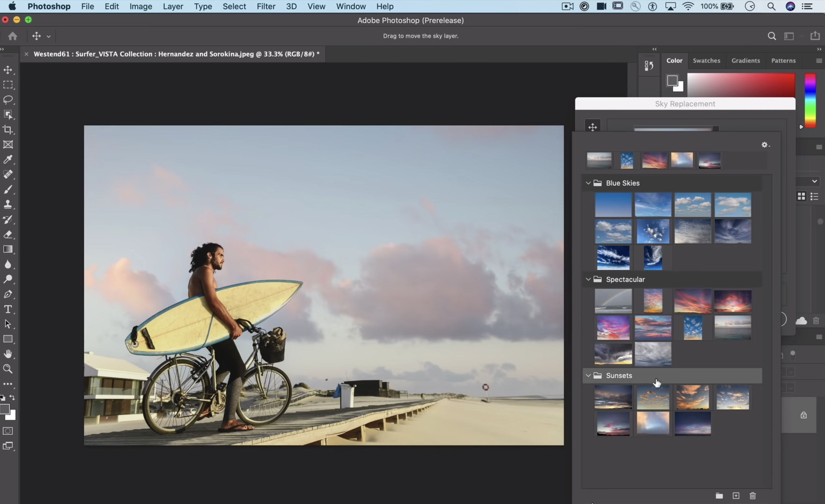The height and width of the screenshot is (504, 825).
Task: Delete sky using the trash icon
Action: coord(753,496)
